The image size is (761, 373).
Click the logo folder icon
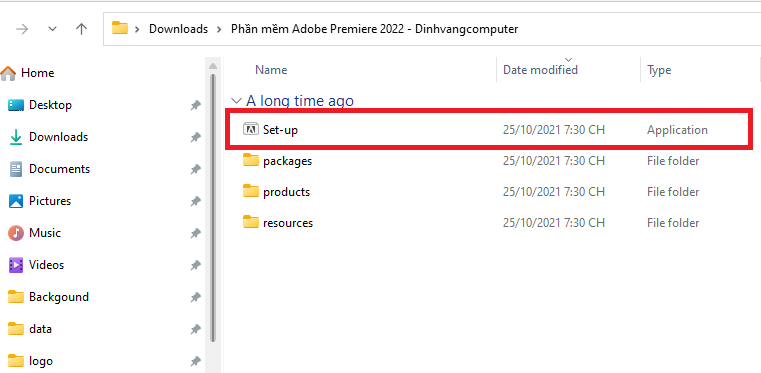pyautogui.click(x=16, y=360)
